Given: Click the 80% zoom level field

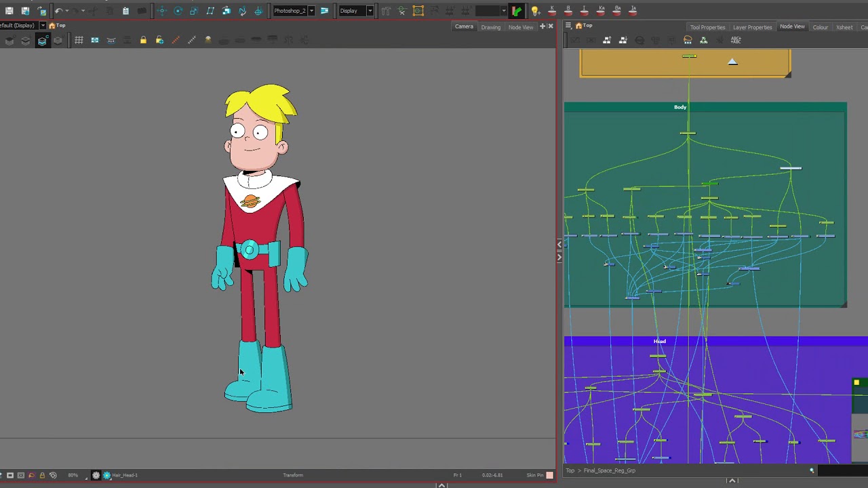Looking at the screenshot, I should coord(73,475).
